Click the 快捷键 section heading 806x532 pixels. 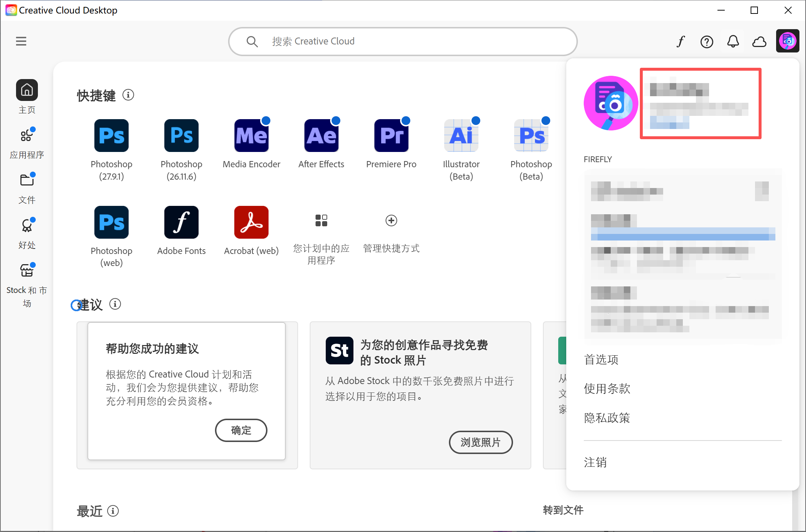tap(96, 96)
